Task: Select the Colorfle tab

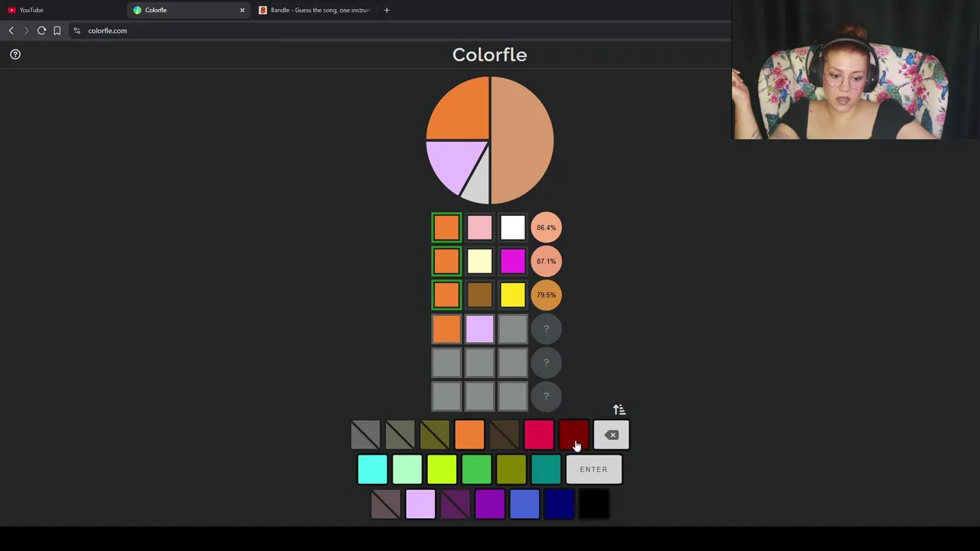Action: click(x=189, y=10)
